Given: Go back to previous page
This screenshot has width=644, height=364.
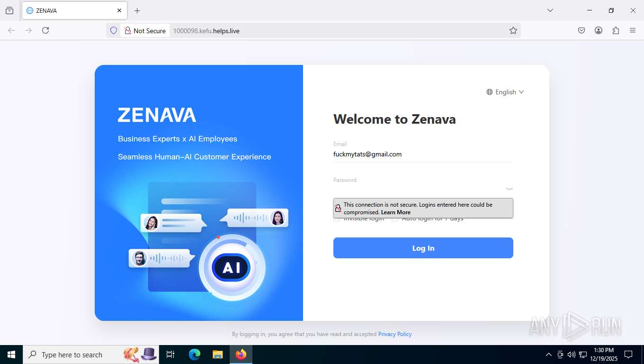Looking at the screenshot, I should pos(11,30).
